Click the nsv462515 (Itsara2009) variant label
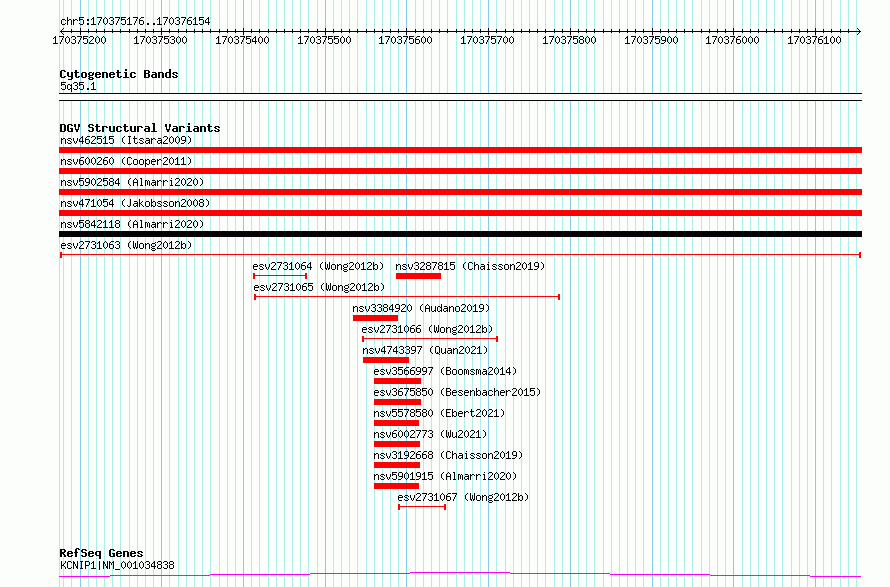The width and height of the screenshot is (890, 587). 126,140
